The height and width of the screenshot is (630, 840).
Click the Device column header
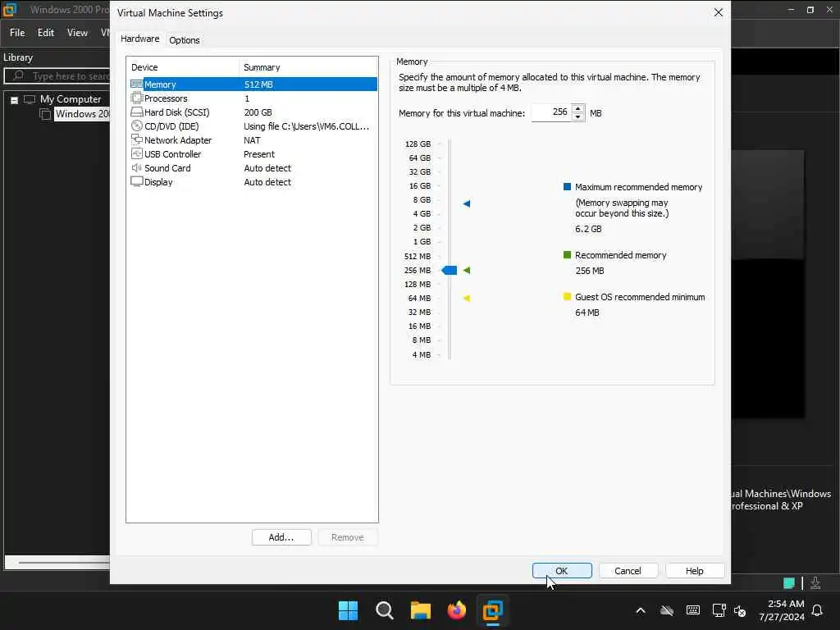click(x=183, y=67)
